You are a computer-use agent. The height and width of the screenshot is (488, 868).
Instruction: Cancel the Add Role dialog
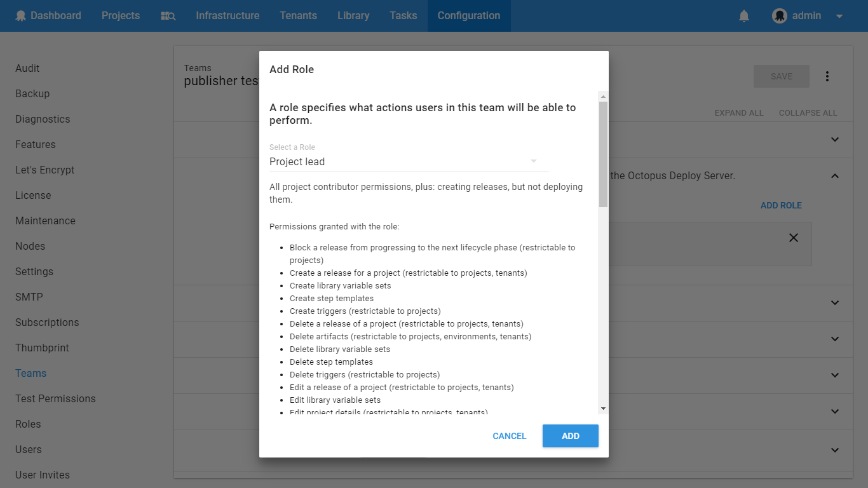(509, 436)
